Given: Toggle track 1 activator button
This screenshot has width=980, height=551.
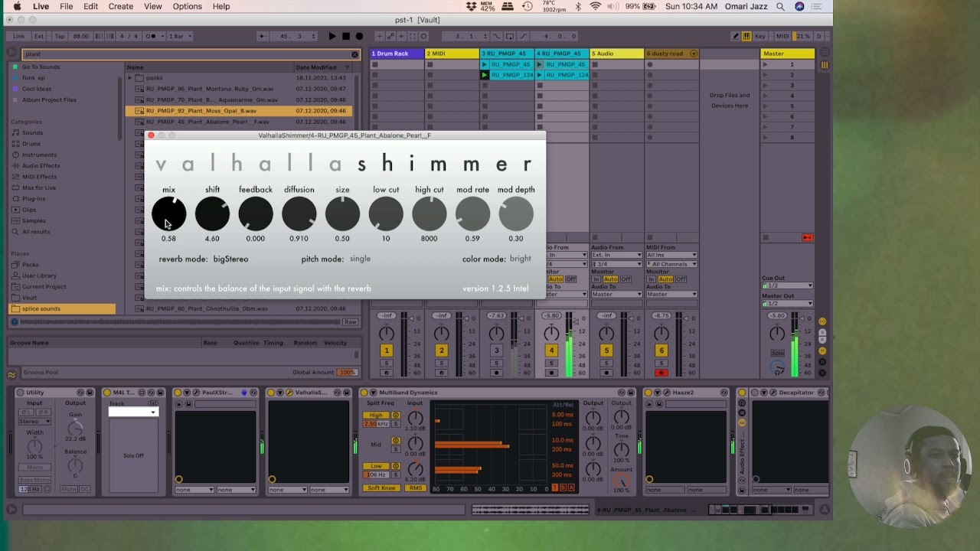Looking at the screenshot, I should click(387, 350).
